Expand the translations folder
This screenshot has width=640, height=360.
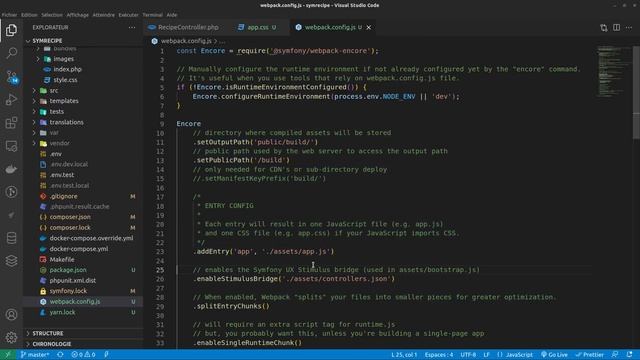[x=66, y=122]
